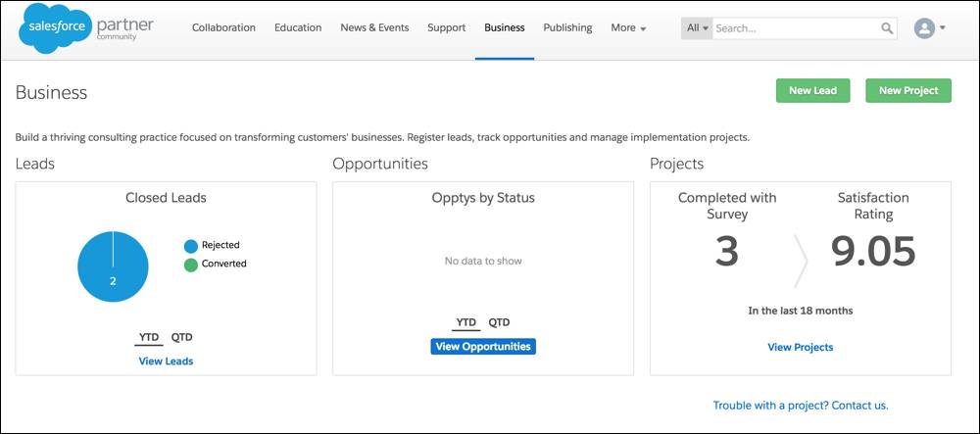Image resolution: width=980 pixels, height=434 pixels.
Task: Click 'In the last 18 months' text
Action: tap(800, 311)
